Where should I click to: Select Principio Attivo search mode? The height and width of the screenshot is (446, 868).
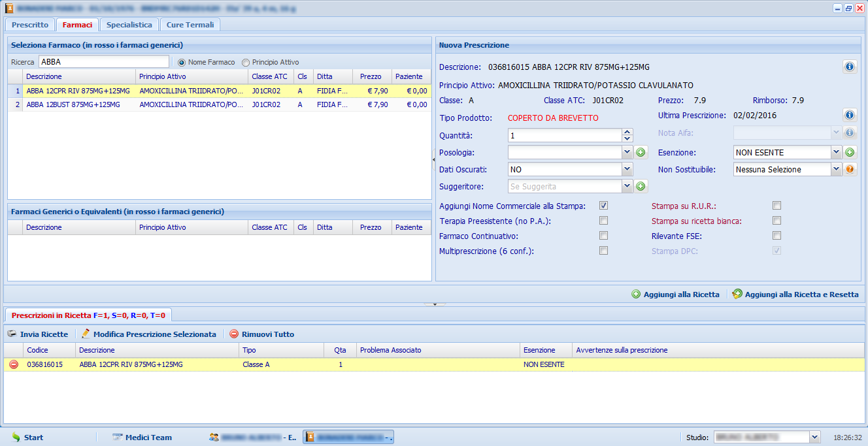point(246,62)
